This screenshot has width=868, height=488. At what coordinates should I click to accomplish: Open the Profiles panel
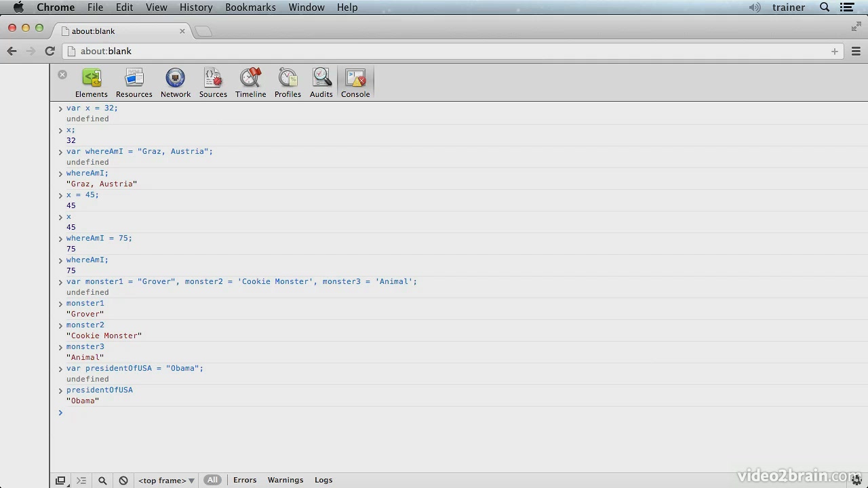(x=288, y=83)
